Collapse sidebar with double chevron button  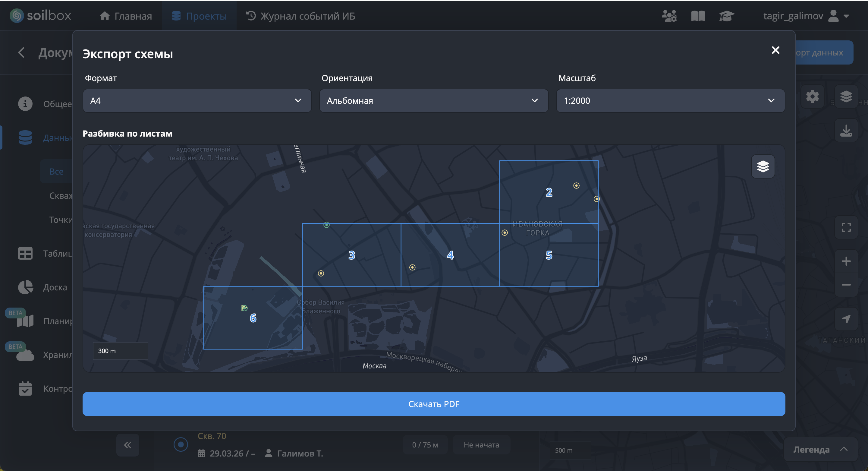127,445
